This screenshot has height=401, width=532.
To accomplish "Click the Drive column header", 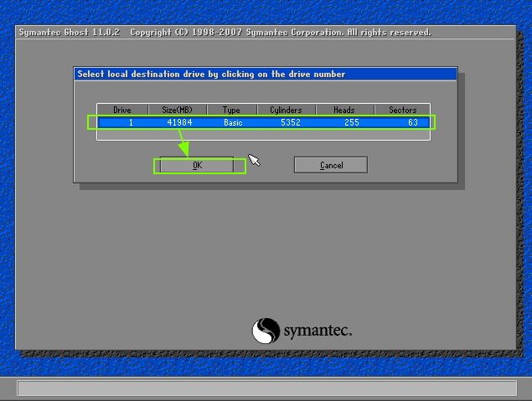I will (x=122, y=110).
